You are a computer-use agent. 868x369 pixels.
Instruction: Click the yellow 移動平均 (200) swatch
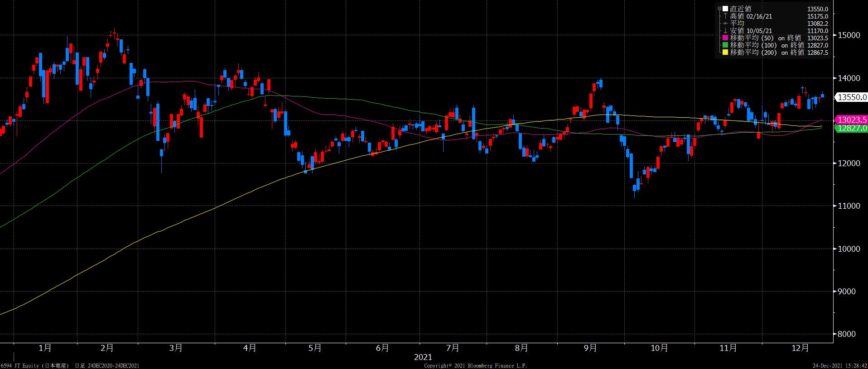pos(725,53)
